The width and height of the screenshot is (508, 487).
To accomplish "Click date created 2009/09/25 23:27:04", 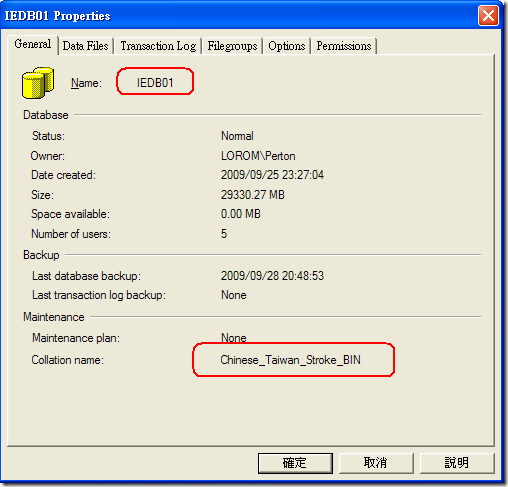I will point(272,175).
